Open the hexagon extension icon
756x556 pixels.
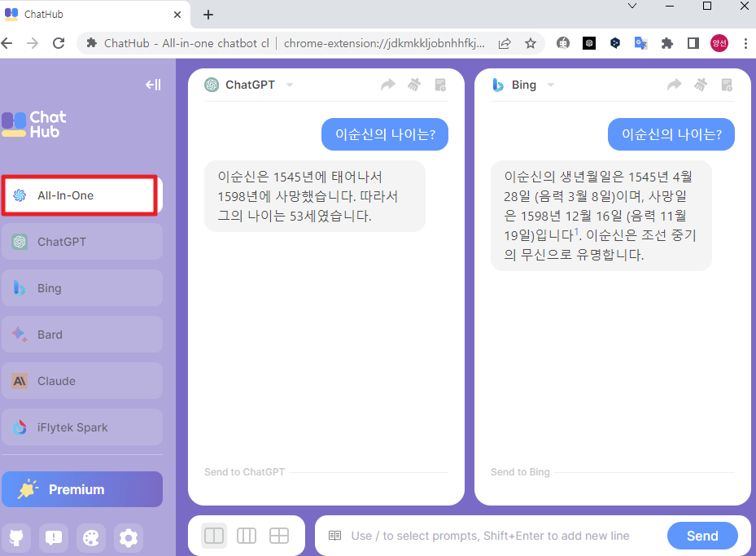click(614, 43)
